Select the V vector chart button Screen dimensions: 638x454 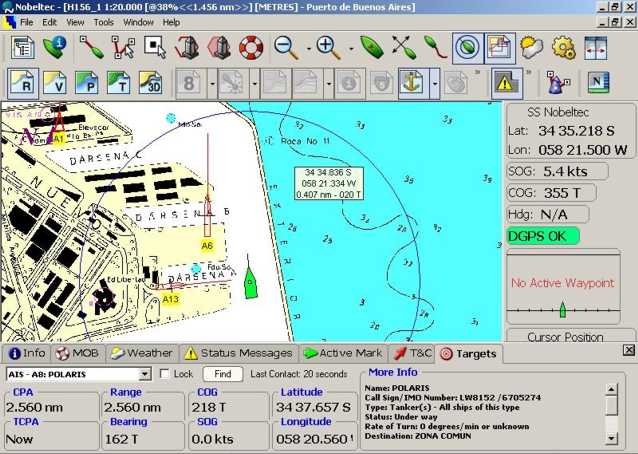[55, 83]
